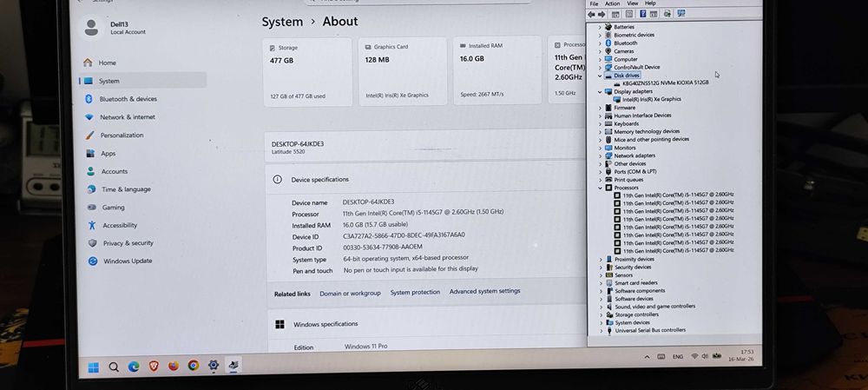
Task: Open View menu in Device Manager
Action: point(632,3)
